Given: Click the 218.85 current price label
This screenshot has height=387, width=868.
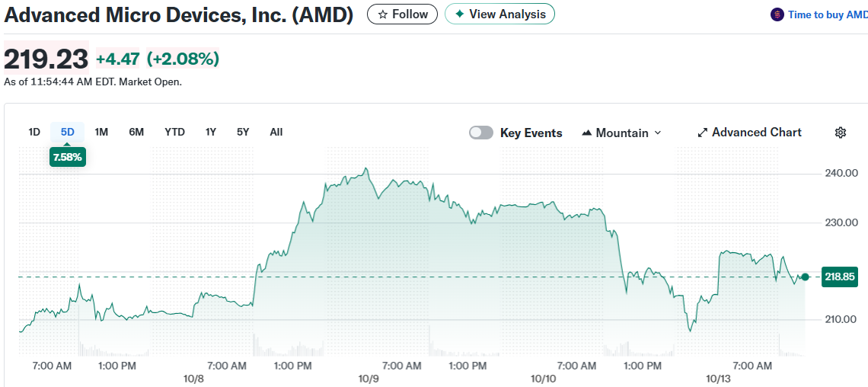Looking at the screenshot, I should (840, 277).
